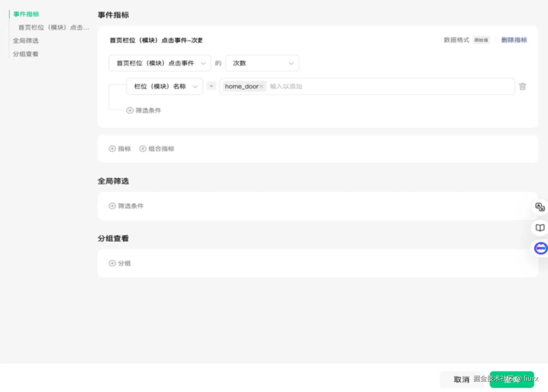Expand the 栏位（模块）名称 property dropdown
Image resolution: width=548 pixels, height=392 pixels.
[164, 87]
